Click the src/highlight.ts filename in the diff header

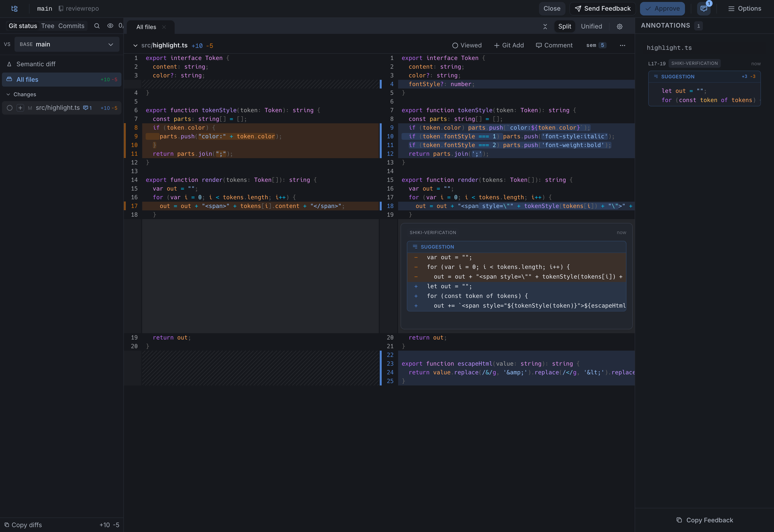[x=164, y=45]
